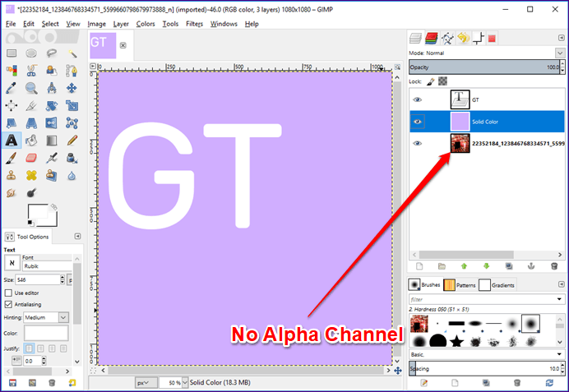Screen dimensions: 569x392
Task: Open the Tool Options panel menu arrow
Action: point(77,237)
